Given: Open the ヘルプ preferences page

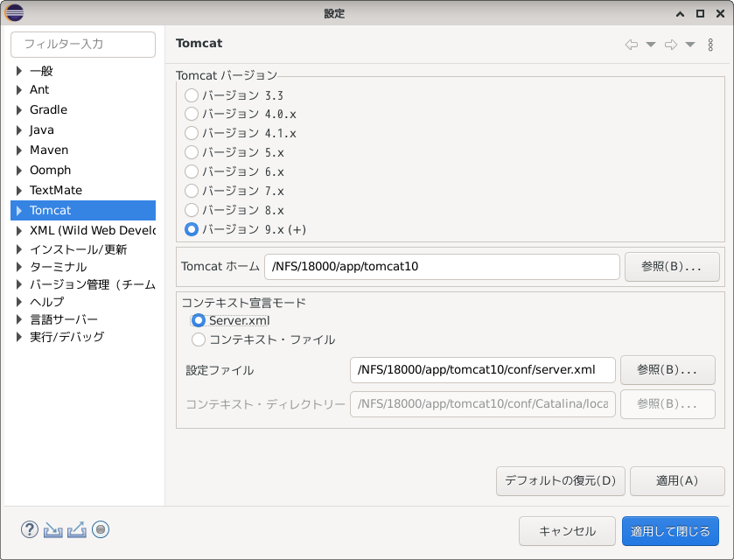Looking at the screenshot, I should [x=47, y=302].
